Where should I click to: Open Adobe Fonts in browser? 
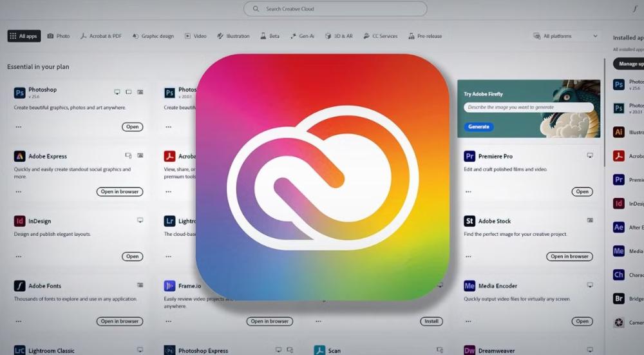coord(120,321)
